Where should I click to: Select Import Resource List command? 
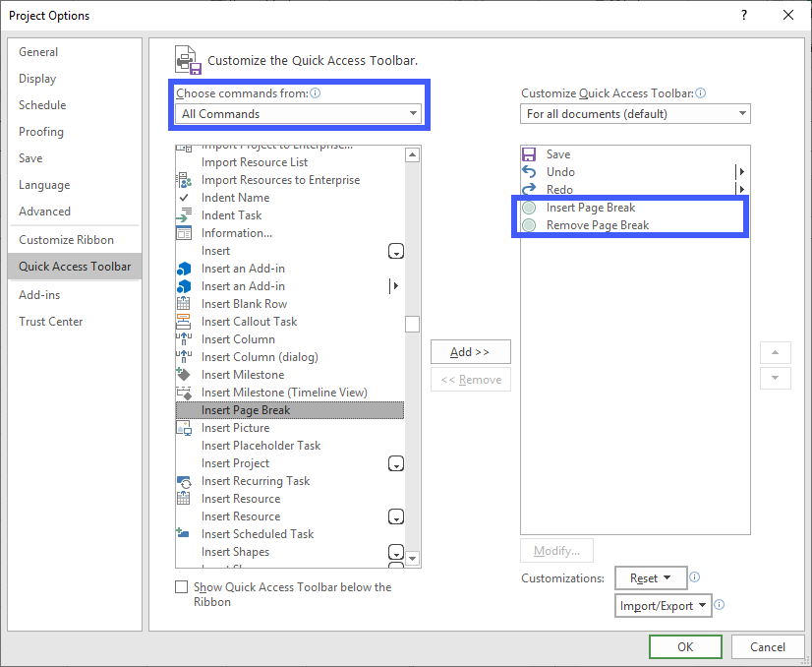pos(289,162)
